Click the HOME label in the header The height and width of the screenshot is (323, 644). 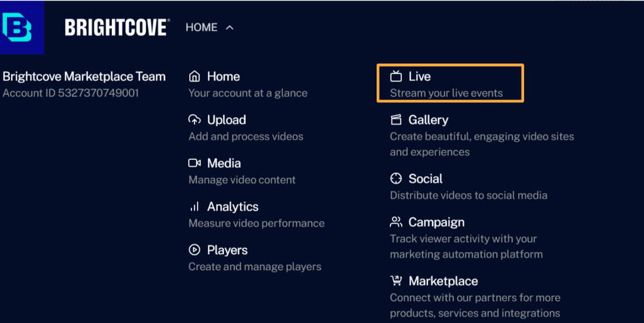click(201, 28)
